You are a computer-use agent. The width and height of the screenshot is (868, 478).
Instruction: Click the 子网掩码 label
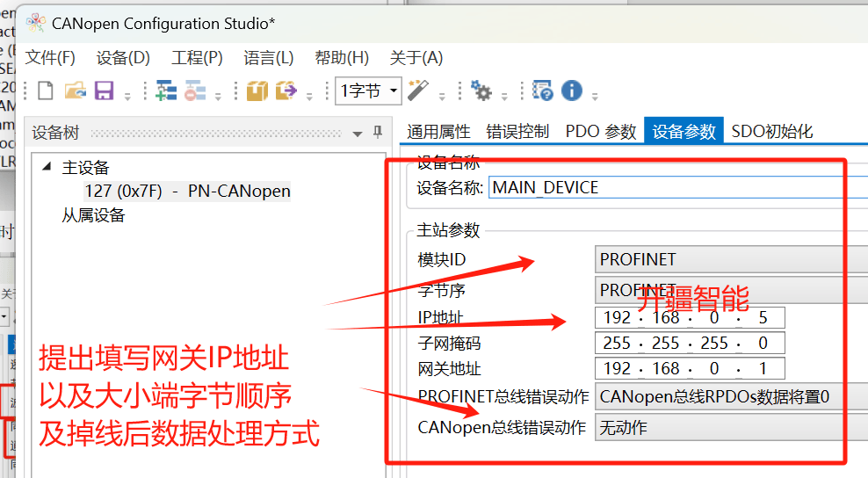[x=449, y=344]
